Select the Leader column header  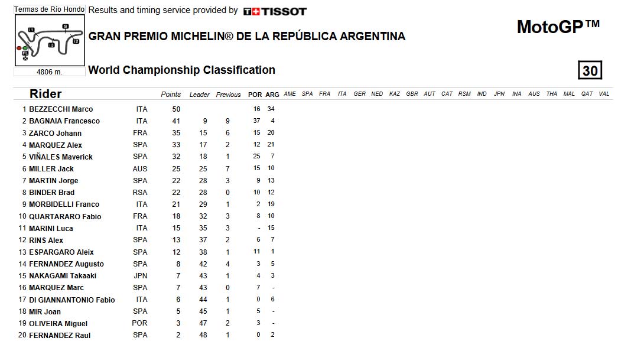pos(200,95)
